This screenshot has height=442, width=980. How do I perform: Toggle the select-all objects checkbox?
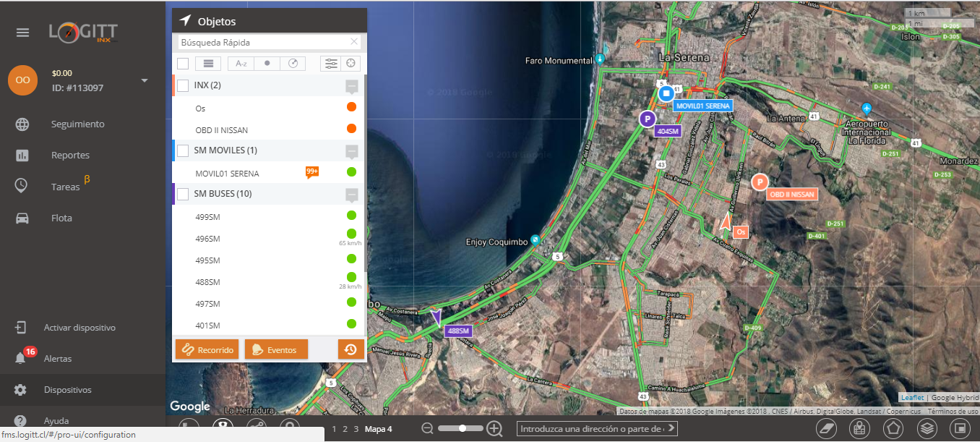coord(183,64)
